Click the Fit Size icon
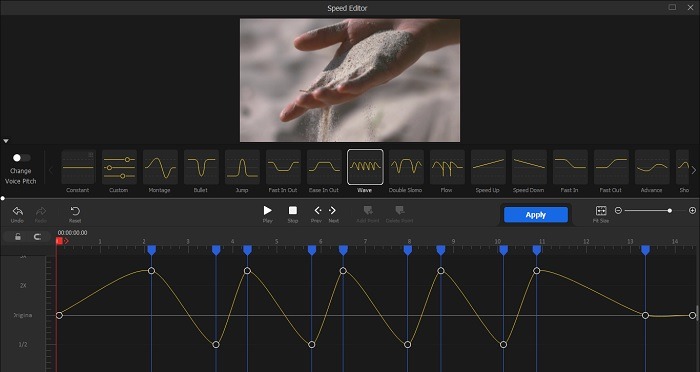Image resolution: width=700 pixels, height=372 pixels. pos(601,211)
